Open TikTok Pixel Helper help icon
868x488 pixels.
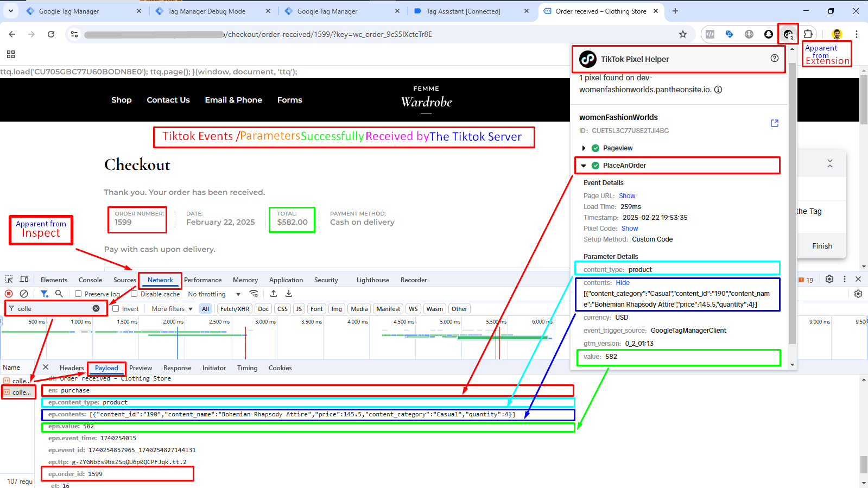click(x=775, y=59)
